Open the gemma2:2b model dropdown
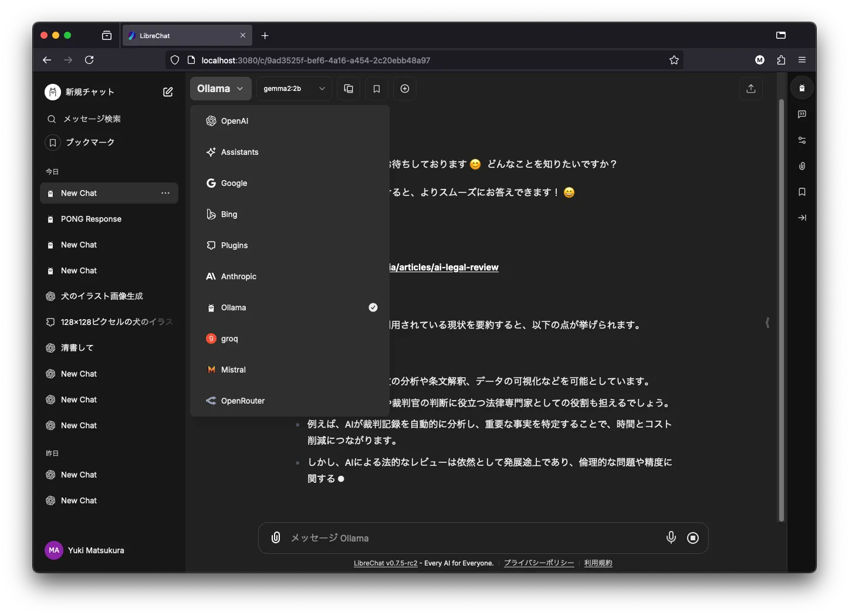The image size is (849, 616). click(294, 89)
